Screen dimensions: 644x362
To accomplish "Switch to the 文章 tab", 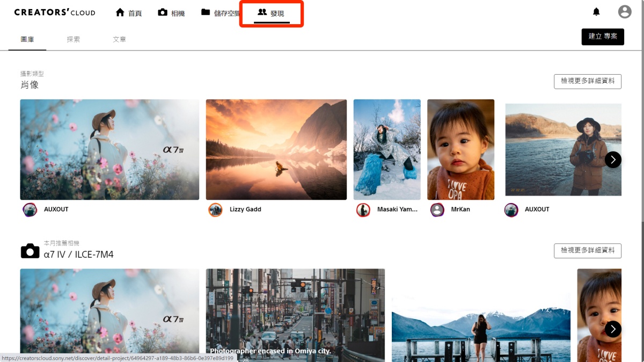I will (x=119, y=39).
